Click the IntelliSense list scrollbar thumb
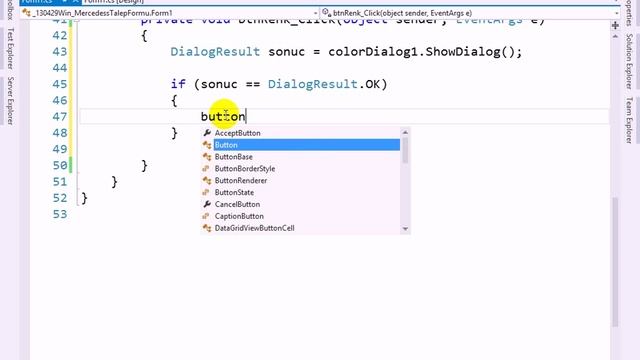 [405, 150]
